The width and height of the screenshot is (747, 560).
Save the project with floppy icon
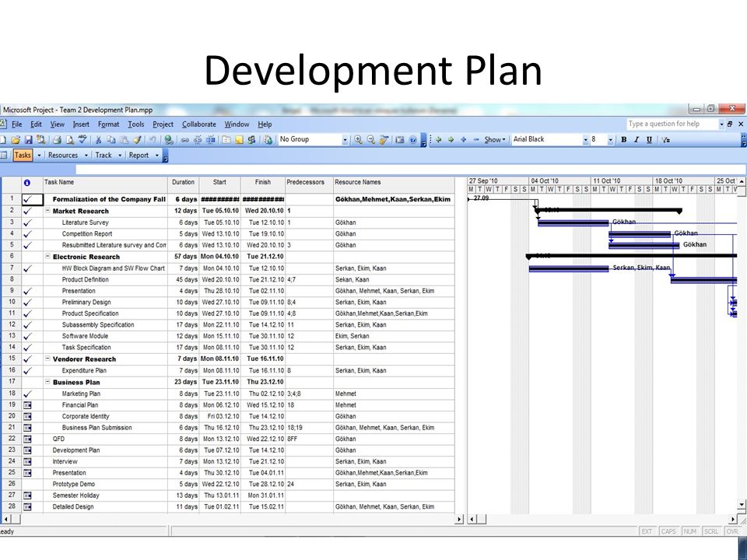[28, 140]
